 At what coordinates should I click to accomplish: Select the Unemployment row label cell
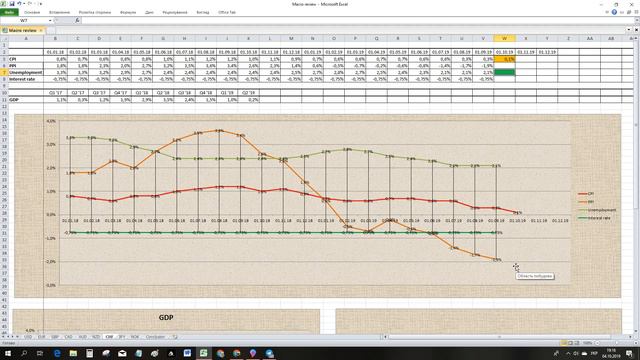[26, 72]
